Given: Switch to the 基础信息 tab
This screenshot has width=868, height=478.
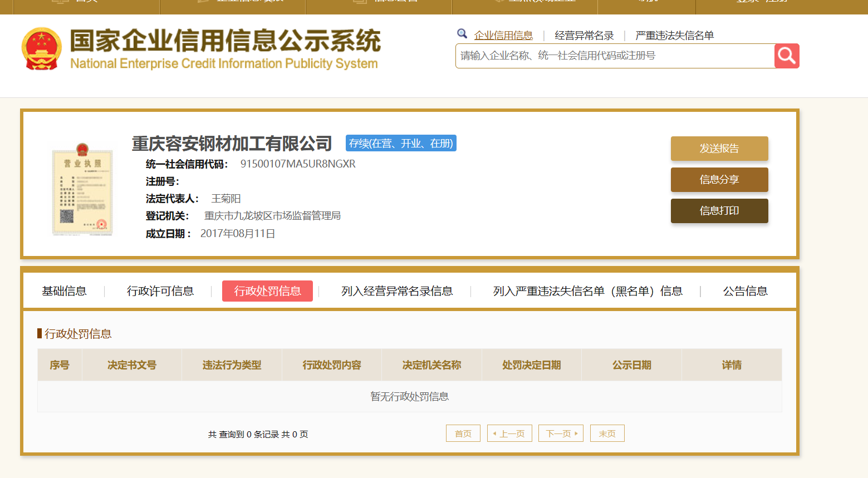Looking at the screenshot, I should [64, 291].
